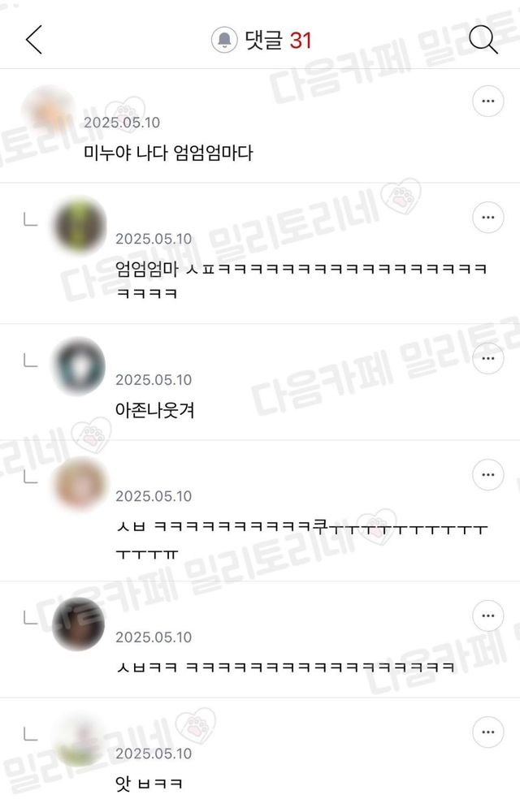Viewport: 520px width, 812px height.
Task: Open more options for 아존나웃겨 reply
Action: (x=487, y=358)
